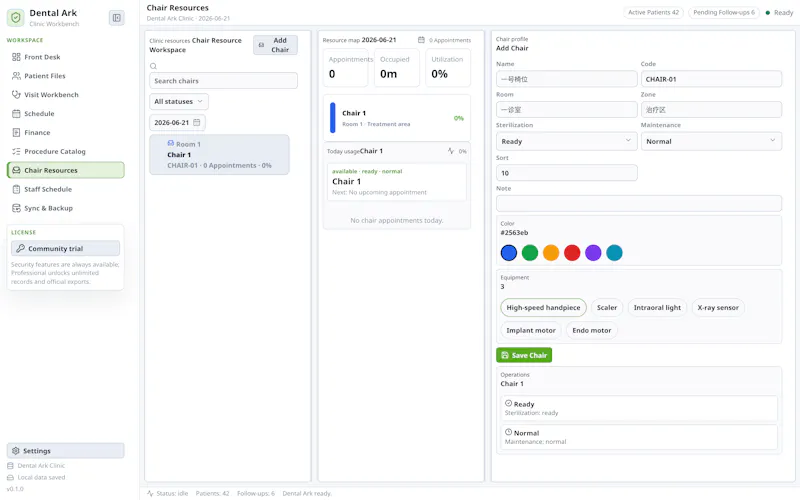This screenshot has width=800, height=500.
Task: Click the Chair 1 row in the resource map
Action: [x=397, y=118]
